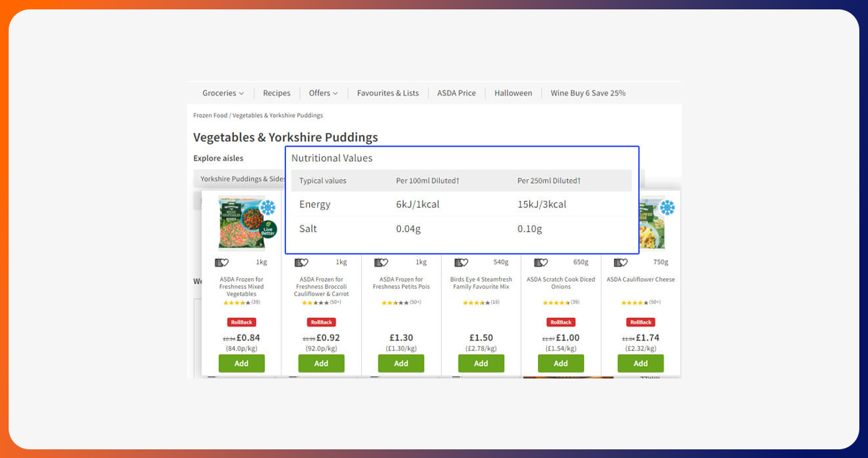Click favourites list icon for Mixed Vegetables

pyautogui.click(x=222, y=262)
